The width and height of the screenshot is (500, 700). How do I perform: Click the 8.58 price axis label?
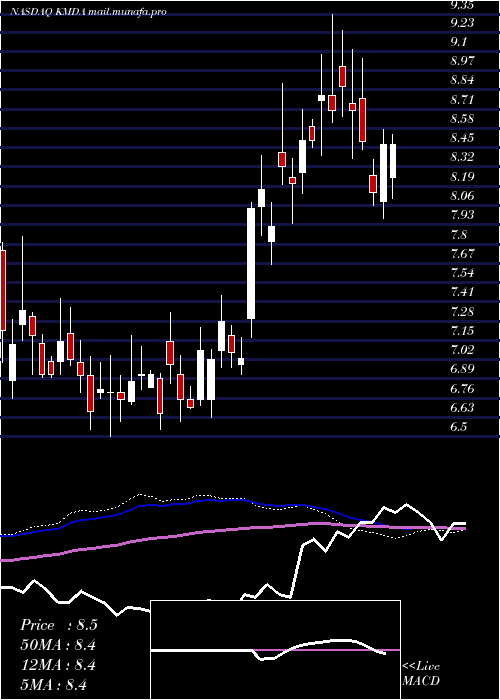[x=462, y=119]
